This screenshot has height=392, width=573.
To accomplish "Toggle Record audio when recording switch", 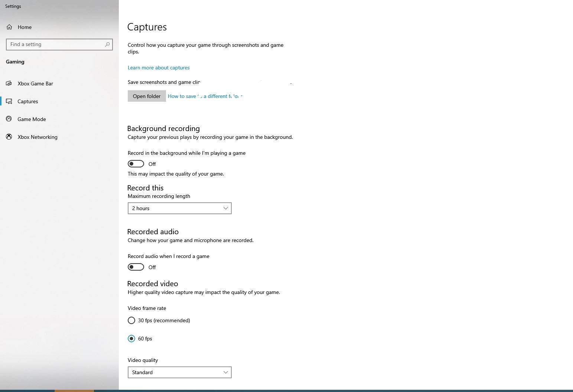I will pos(136,267).
